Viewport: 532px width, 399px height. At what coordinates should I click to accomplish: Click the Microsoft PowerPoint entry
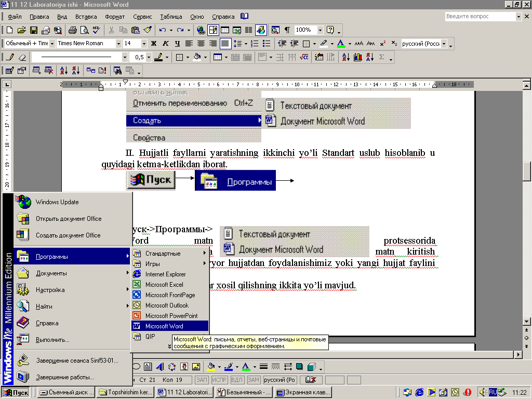171,316
